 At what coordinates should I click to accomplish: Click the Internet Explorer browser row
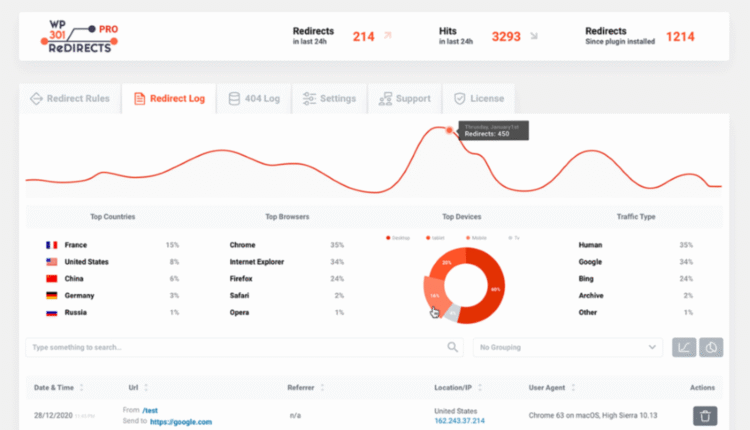click(287, 262)
